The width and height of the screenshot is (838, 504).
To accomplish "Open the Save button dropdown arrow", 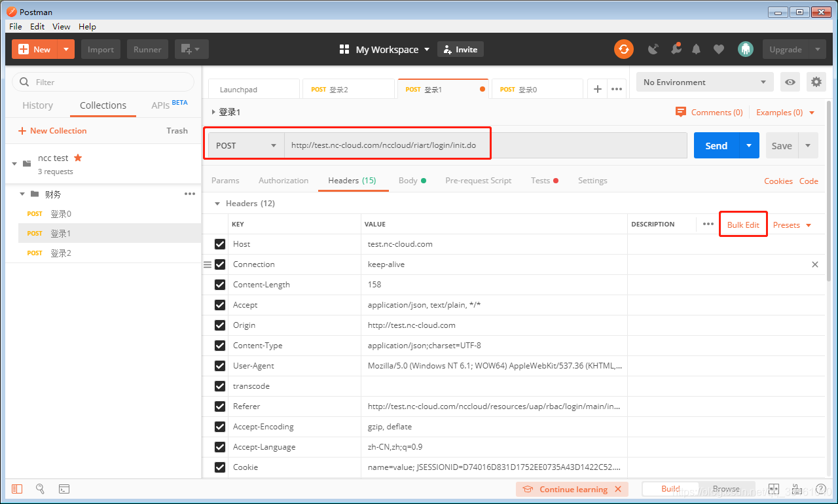I will click(x=808, y=145).
